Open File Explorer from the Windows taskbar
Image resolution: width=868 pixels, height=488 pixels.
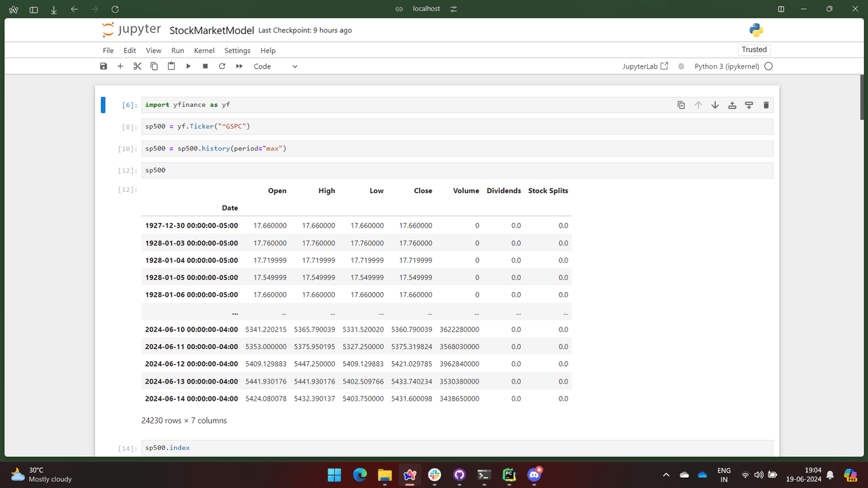[x=384, y=475]
